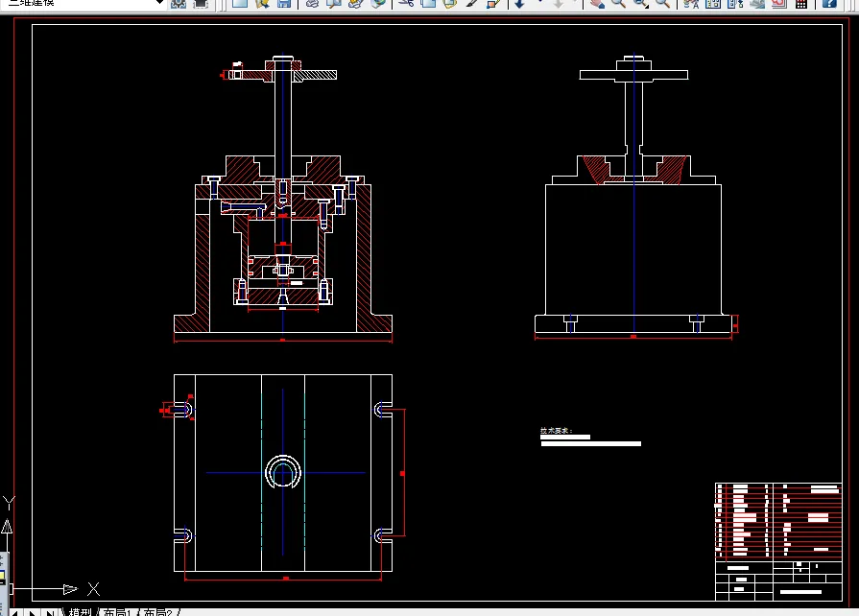Click the Pan hand icon
This screenshot has height=616, width=859.
pos(597,3)
